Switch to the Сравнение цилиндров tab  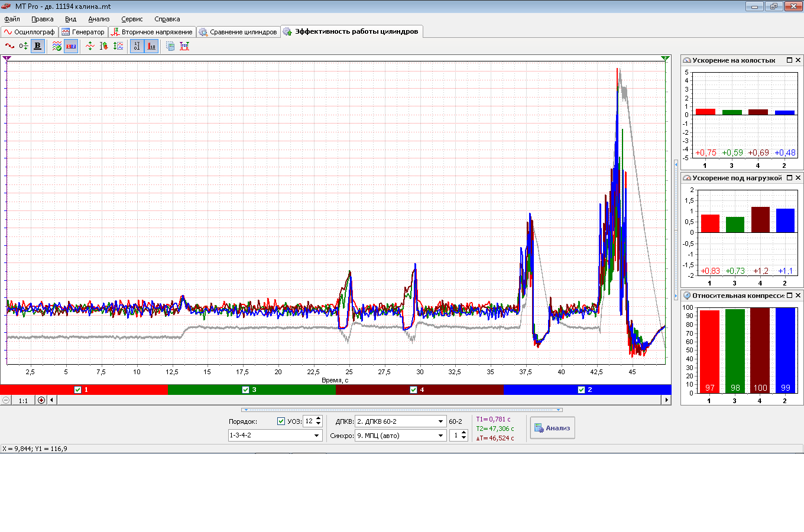pyautogui.click(x=238, y=32)
